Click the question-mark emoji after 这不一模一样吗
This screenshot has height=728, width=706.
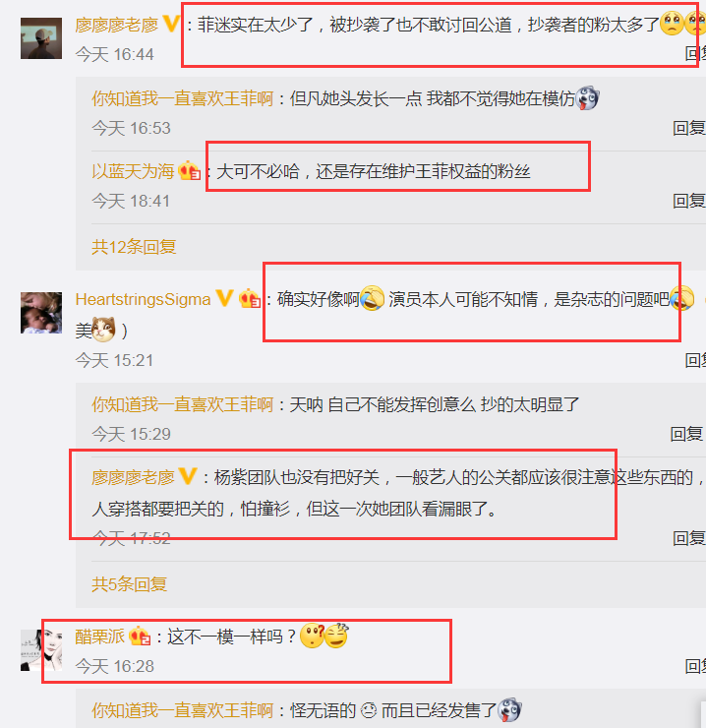313,637
